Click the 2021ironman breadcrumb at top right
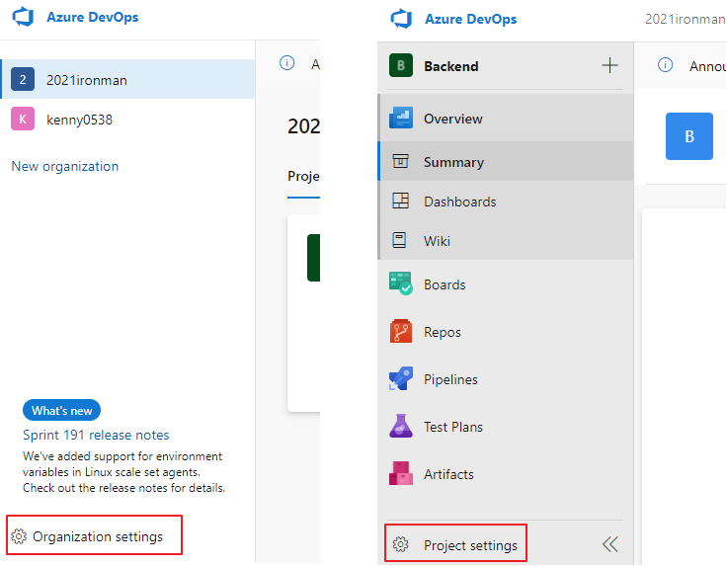Viewport: 728px width, 566px height. point(686,19)
